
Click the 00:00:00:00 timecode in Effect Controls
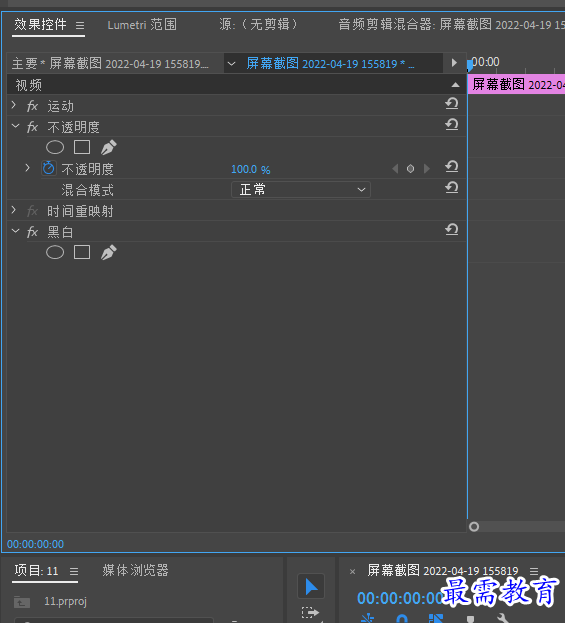click(35, 544)
